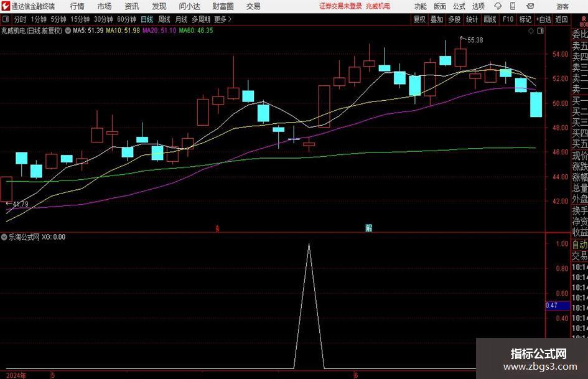This screenshot has height=379, width=588.
Task: Click the 兆威机电 stock name in title bar
Action: [x=378, y=6]
